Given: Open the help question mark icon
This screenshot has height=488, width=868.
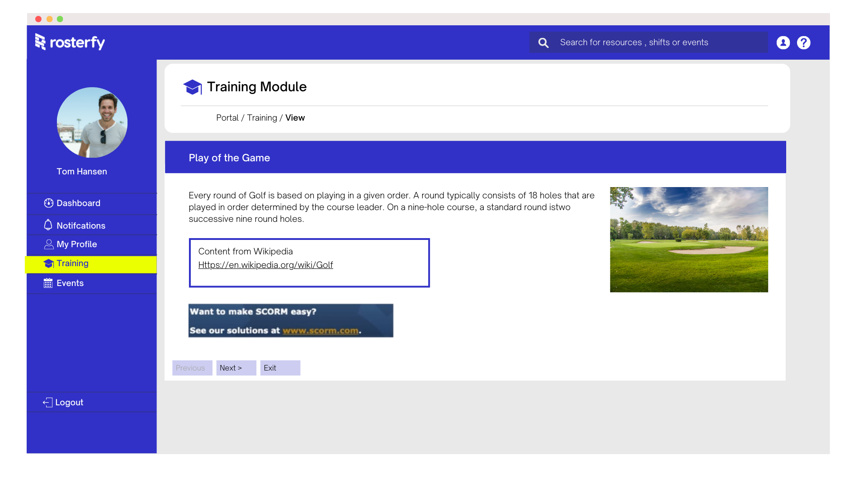Looking at the screenshot, I should [803, 42].
